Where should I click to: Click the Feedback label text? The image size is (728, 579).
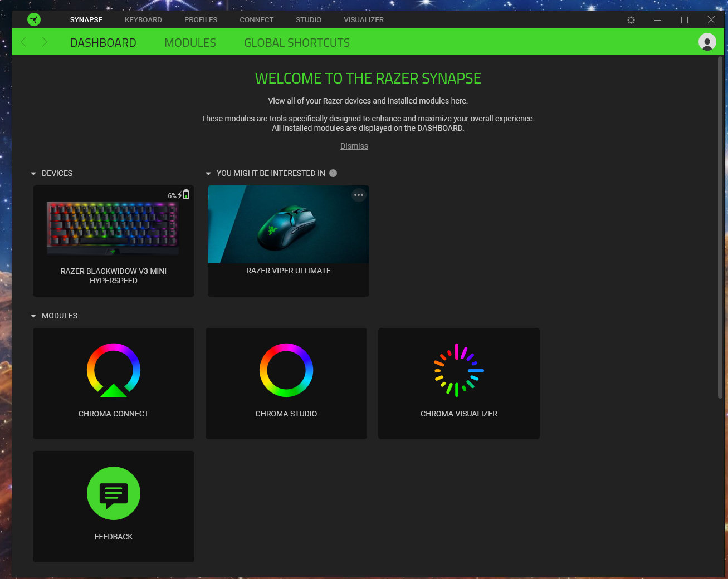[x=114, y=537]
